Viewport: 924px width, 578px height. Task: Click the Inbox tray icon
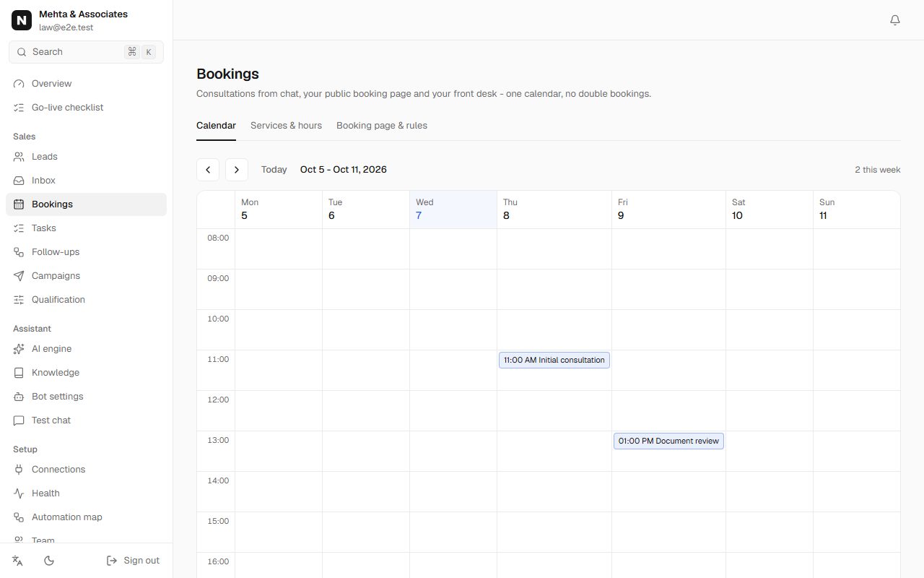[19, 181]
